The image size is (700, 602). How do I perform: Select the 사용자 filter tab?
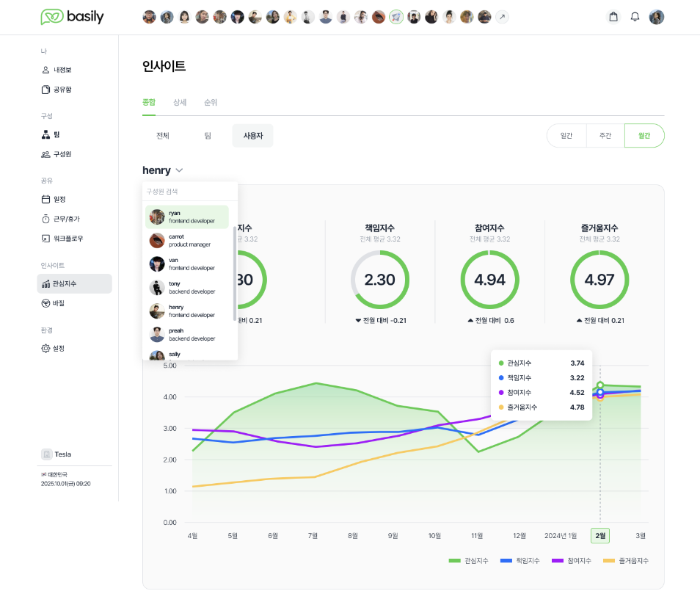(x=252, y=136)
